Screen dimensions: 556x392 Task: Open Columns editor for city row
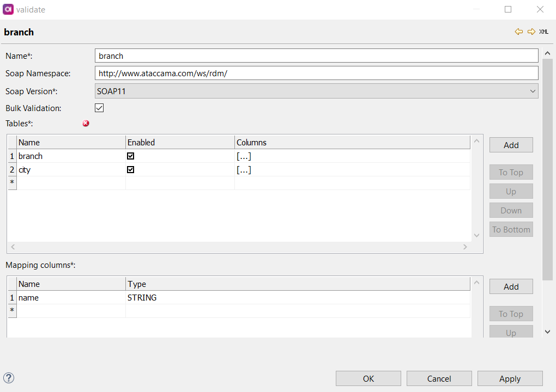click(244, 170)
